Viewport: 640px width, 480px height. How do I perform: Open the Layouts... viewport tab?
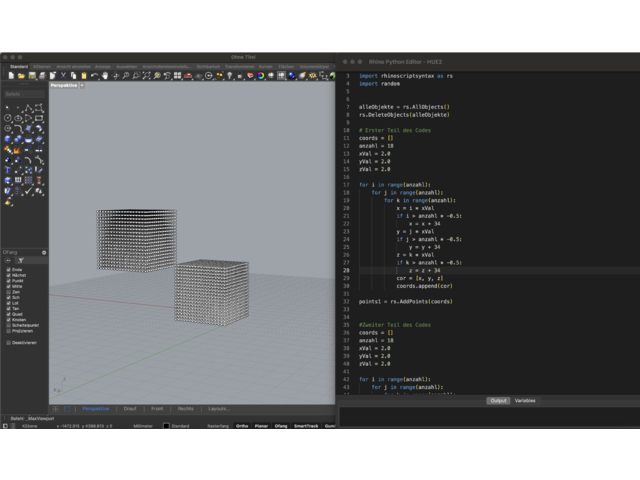[x=219, y=409]
